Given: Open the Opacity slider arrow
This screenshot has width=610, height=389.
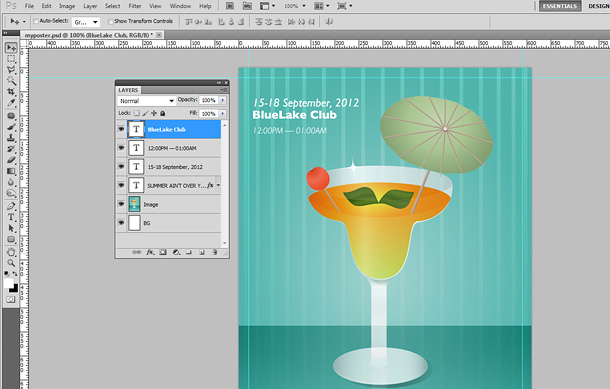Looking at the screenshot, I should (x=223, y=100).
